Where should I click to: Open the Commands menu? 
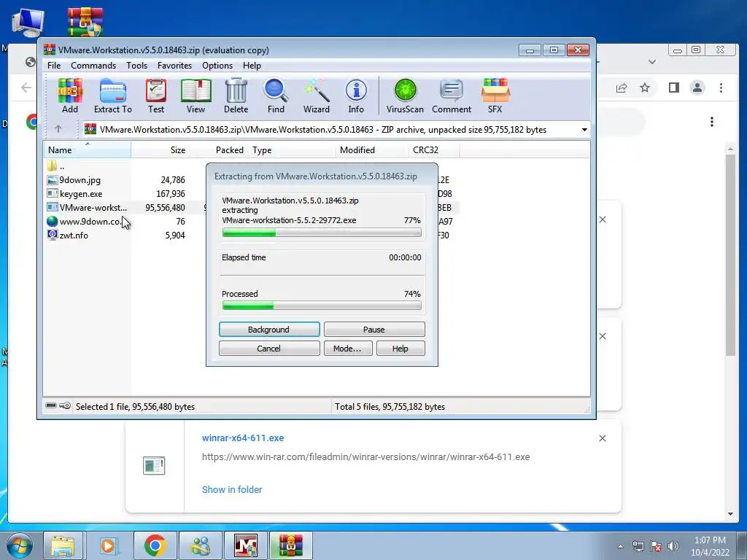93,65
